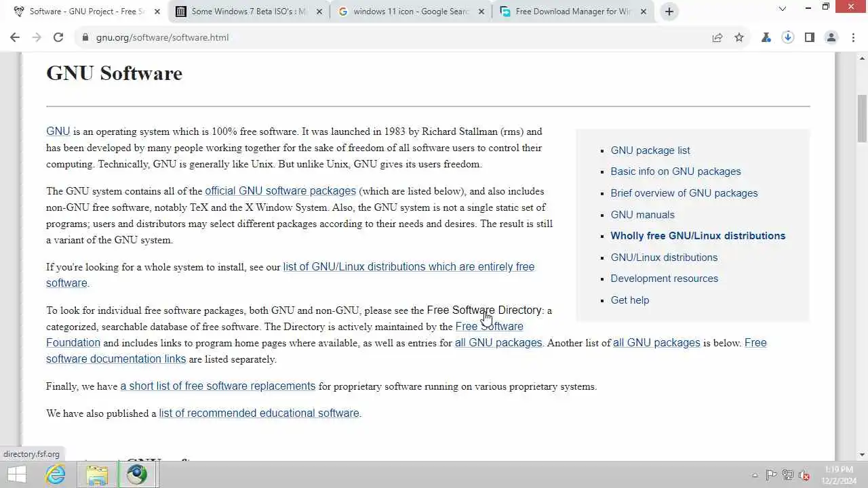Image resolution: width=868 pixels, height=488 pixels.
Task: Open the network tray icon
Action: 788,475
